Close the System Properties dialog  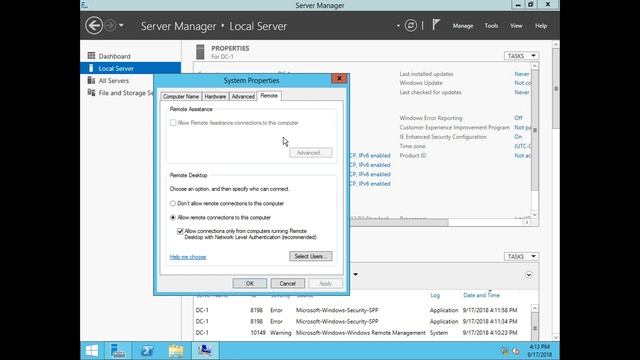[x=339, y=78]
